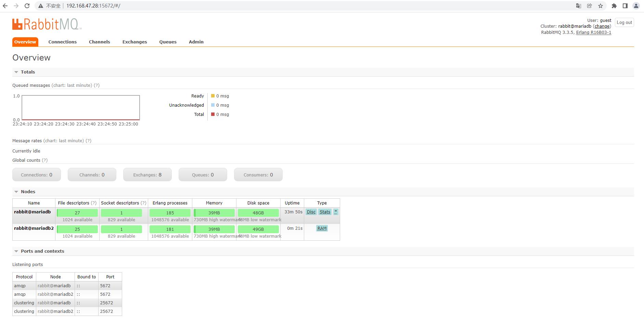644x318 pixels.
Task: Open the rabbit@mariadb2 node link
Action: (34, 228)
